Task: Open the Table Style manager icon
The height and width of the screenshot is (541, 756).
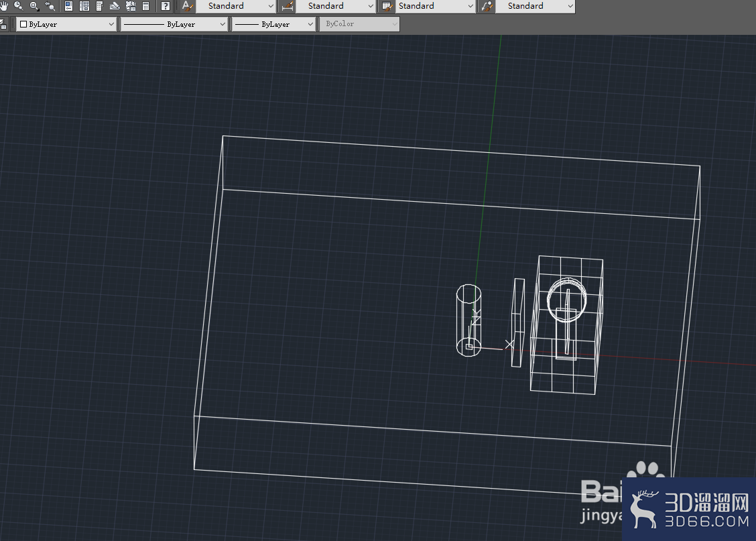Action: tap(387, 6)
